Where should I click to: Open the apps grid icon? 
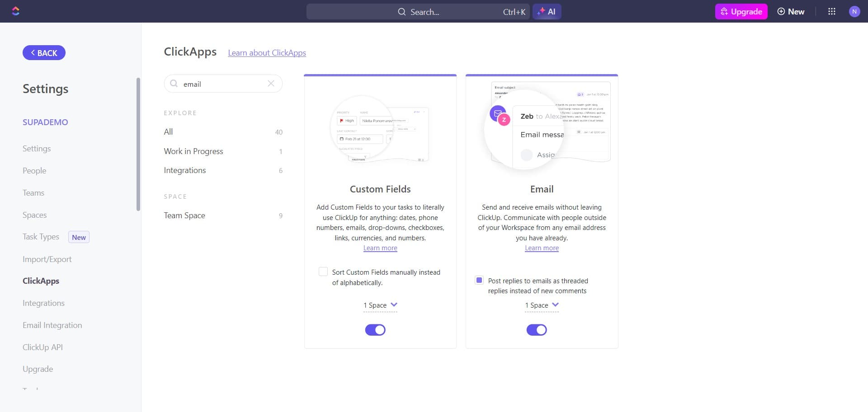tap(831, 12)
